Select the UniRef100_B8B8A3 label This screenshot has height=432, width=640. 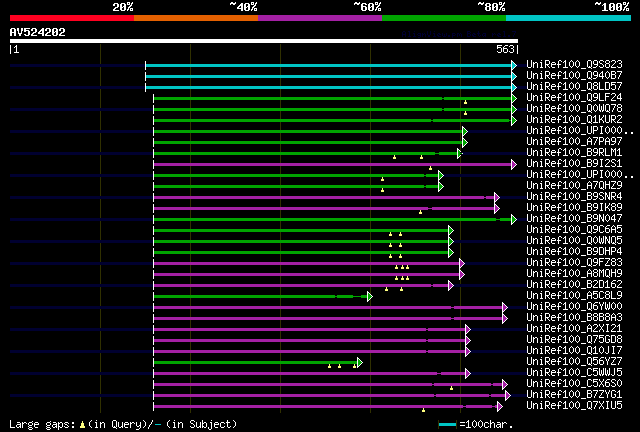pyautogui.click(x=574, y=318)
